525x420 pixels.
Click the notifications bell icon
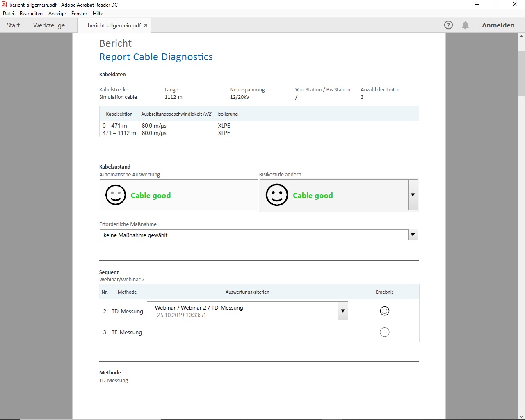tap(465, 25)
